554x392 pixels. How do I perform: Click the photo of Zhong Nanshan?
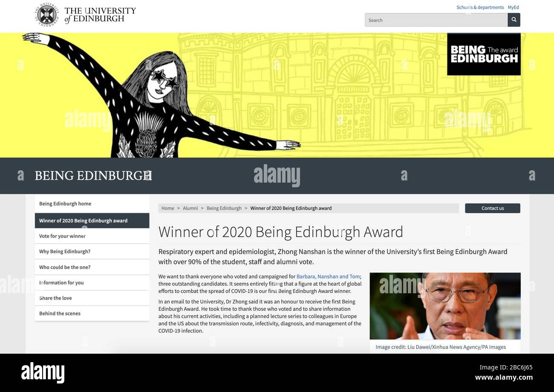pos(445,306)
